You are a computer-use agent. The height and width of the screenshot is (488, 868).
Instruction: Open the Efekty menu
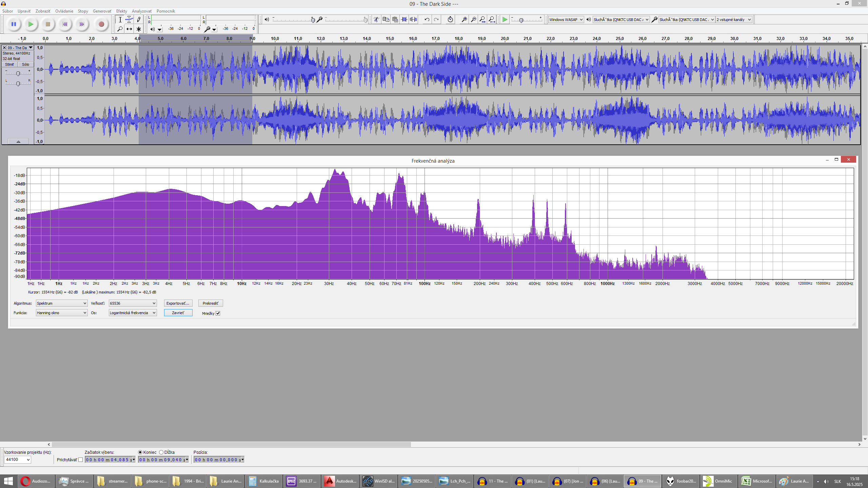pos(121,11)
